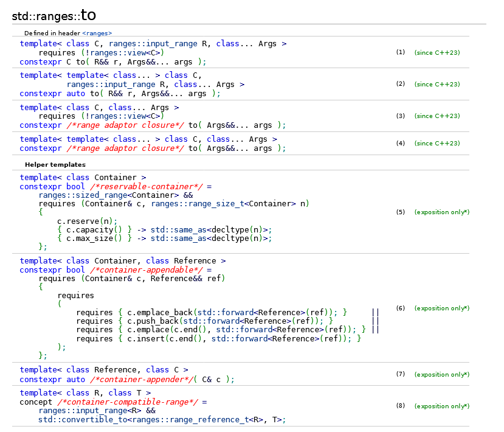Click the (since C++23) label for overload (1)
This screenshot has height=432, width=504.
(437, 52)
